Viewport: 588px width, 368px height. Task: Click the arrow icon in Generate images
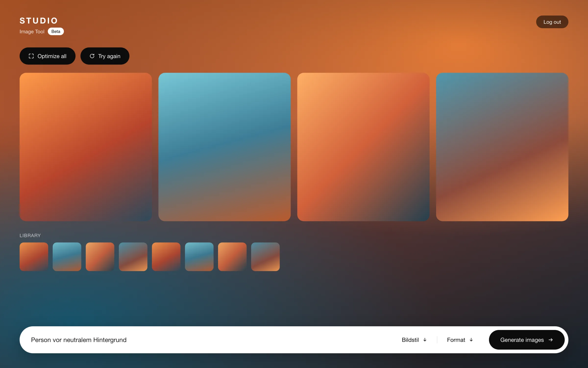pyautogui.click(x=551, y=340)
